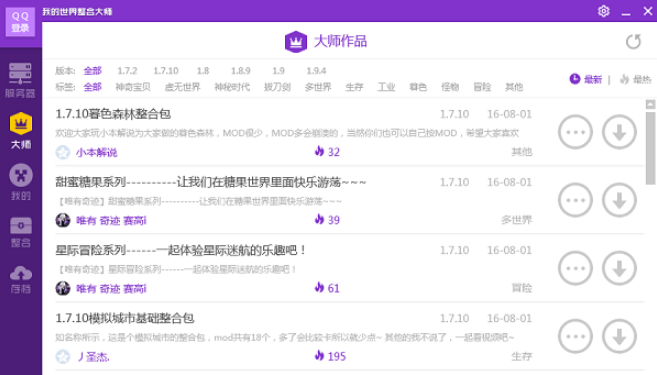Filter by tag 多世界
657x375 pixels.
coord(318,87)
